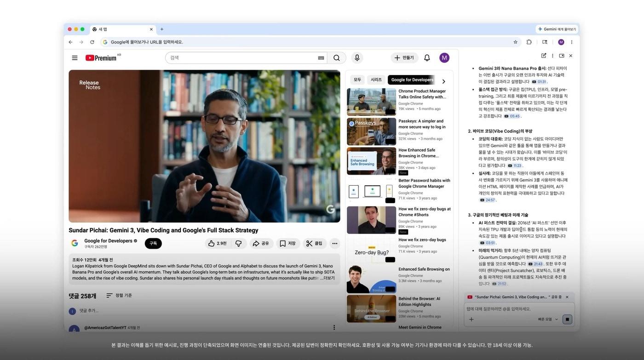Viewport: 644px width, 360px height.
Task: Subscribe using the 구독 button
Action: point(153,243)
